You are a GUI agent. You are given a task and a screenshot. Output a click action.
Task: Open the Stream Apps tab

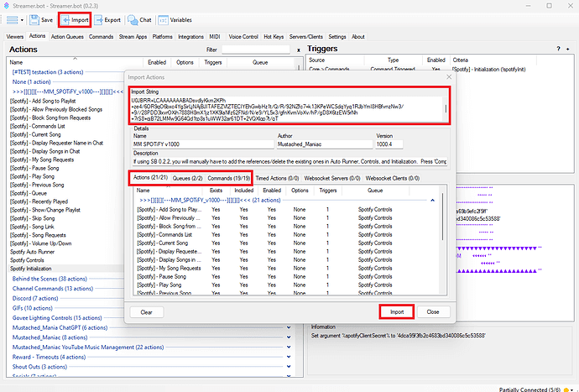[133, 37]
